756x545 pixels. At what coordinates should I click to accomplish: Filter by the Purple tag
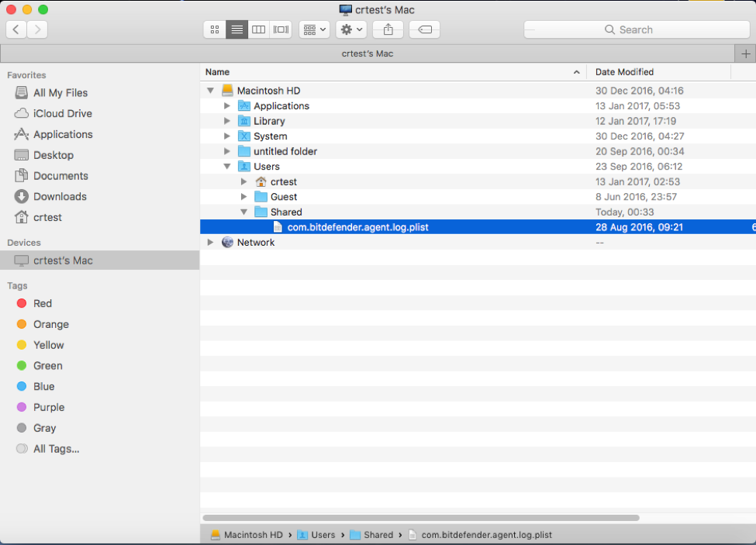coord(49,407)
